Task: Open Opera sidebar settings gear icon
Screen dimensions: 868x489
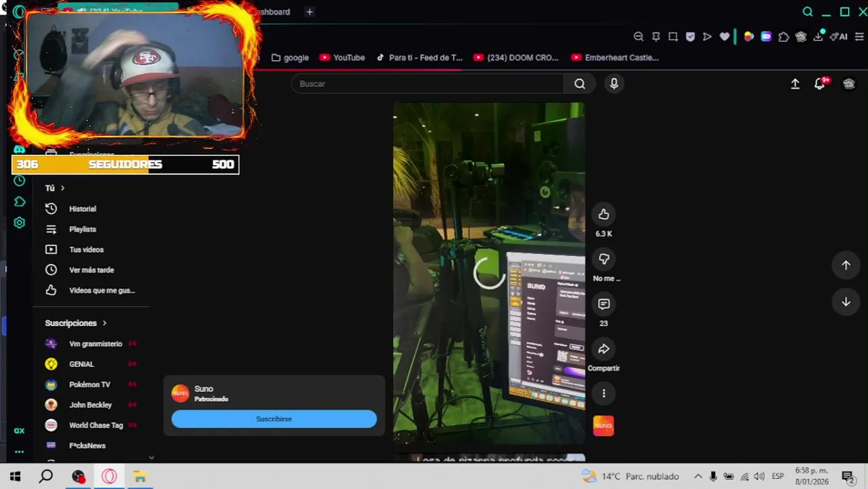Action: 19,223
